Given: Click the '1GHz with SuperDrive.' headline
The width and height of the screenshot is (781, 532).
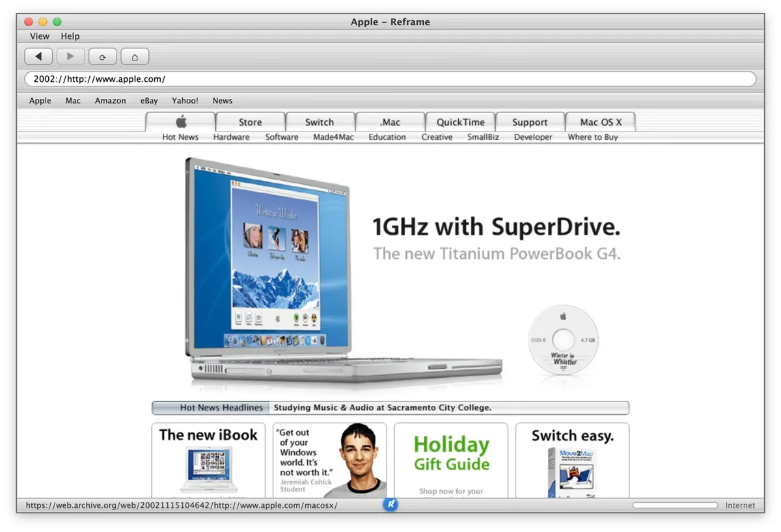Looking at the screenshot, I should tap(496, 227).
